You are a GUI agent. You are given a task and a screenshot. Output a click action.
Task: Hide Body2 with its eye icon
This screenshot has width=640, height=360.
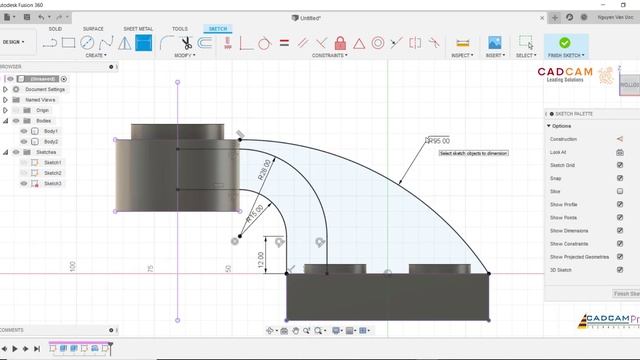click(24, 142)
